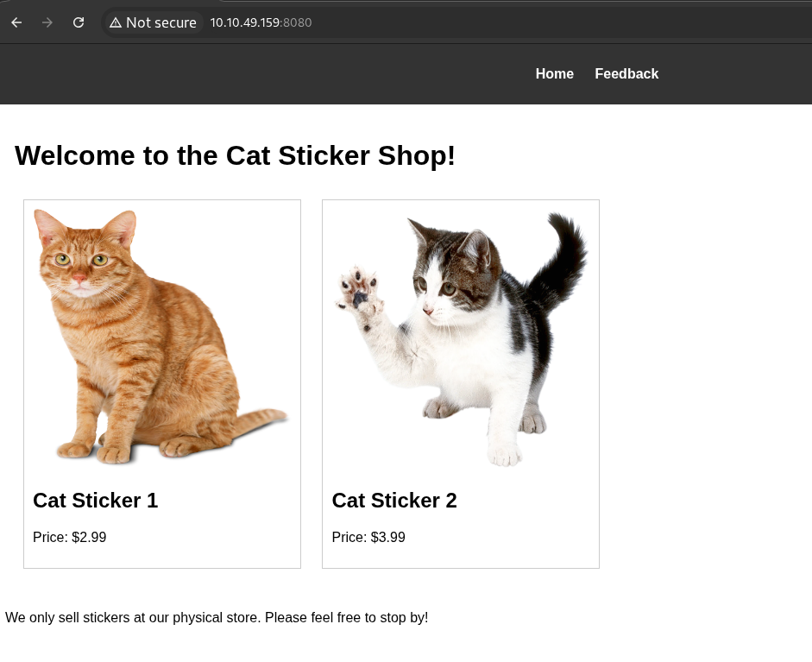Viewport: 812px width, 662px height.
Task: Click the orange cat's tail
Action: click(x=259, y=420)
